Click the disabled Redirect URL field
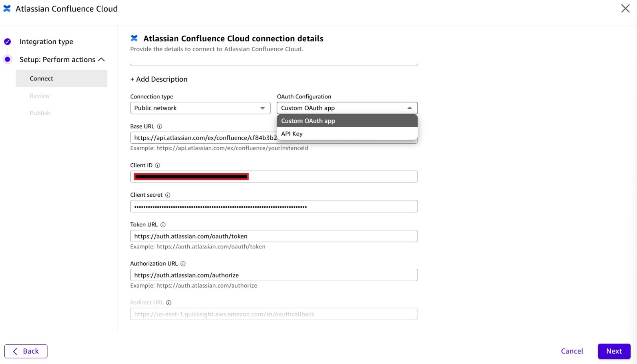Viewport: 637px width, 364px height. tap(274, 314)
